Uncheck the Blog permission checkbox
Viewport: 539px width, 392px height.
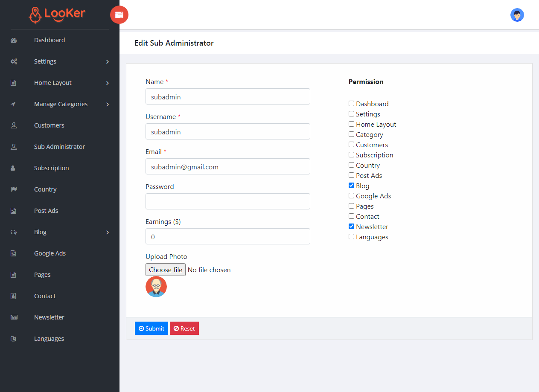pyautogui.click(x=352, y=186)
